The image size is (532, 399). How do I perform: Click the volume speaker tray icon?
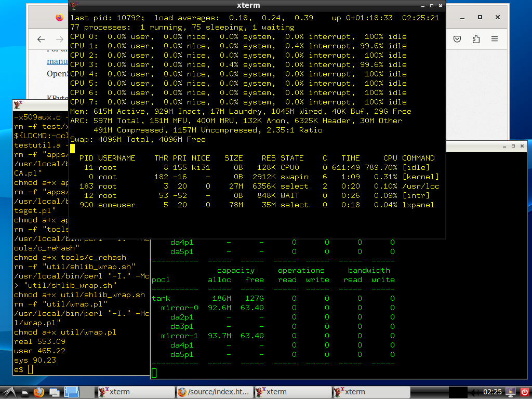(474, 392)
